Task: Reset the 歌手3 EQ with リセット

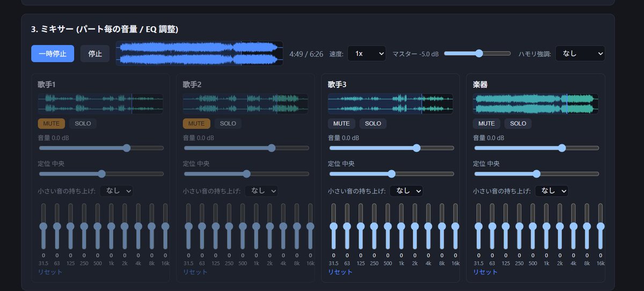Action: (x=340, y=272)
